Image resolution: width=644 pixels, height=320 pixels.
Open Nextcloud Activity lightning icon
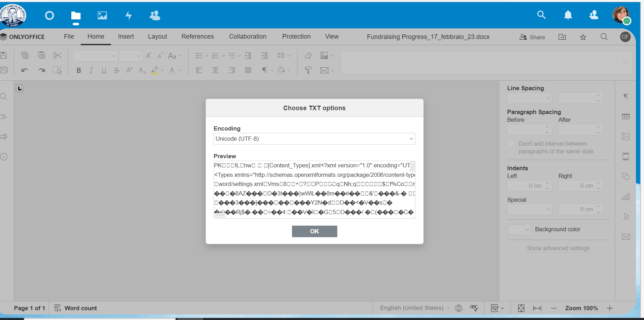pyautogui.click(x=129, y=15)
